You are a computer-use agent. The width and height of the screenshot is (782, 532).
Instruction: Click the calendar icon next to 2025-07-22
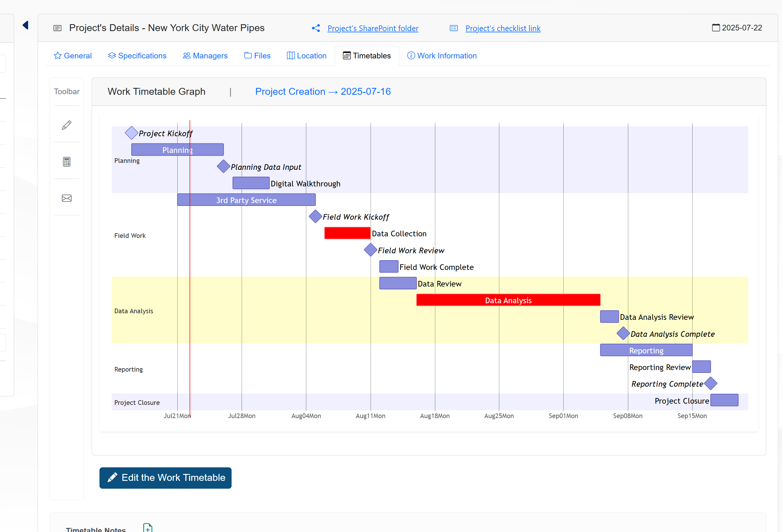716,28
